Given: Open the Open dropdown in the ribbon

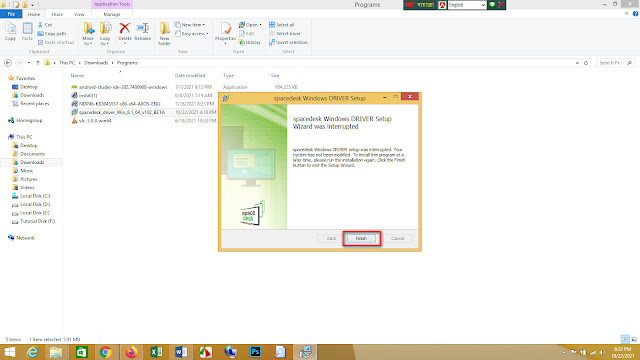Looking at the screenshot, I should pos(250,25).
